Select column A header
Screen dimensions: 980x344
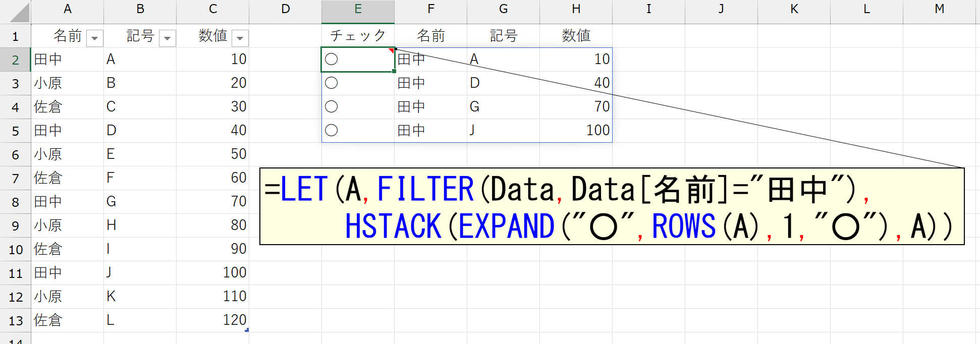click(67, 10)
